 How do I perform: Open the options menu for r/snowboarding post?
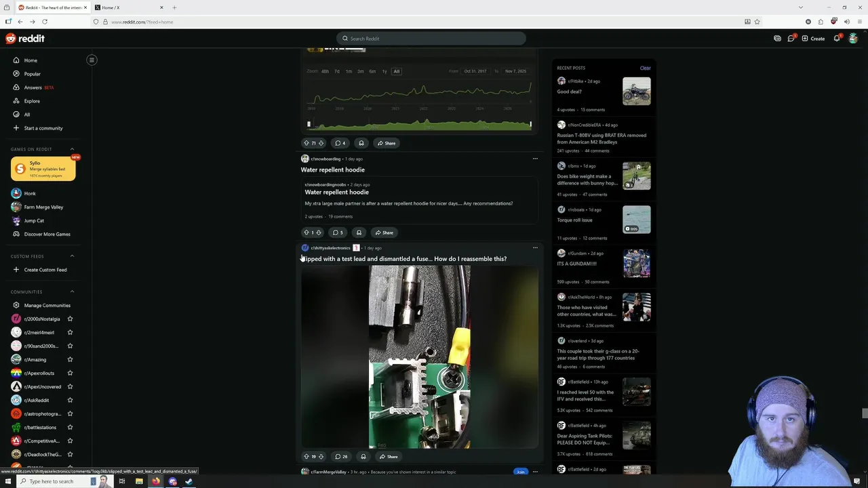click(535, 159)
